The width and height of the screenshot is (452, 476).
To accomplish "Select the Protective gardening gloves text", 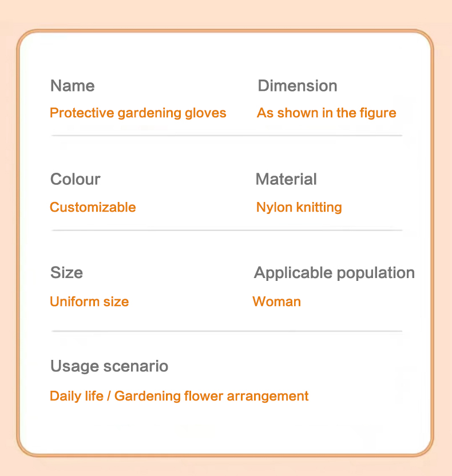I will coord(138,113).
